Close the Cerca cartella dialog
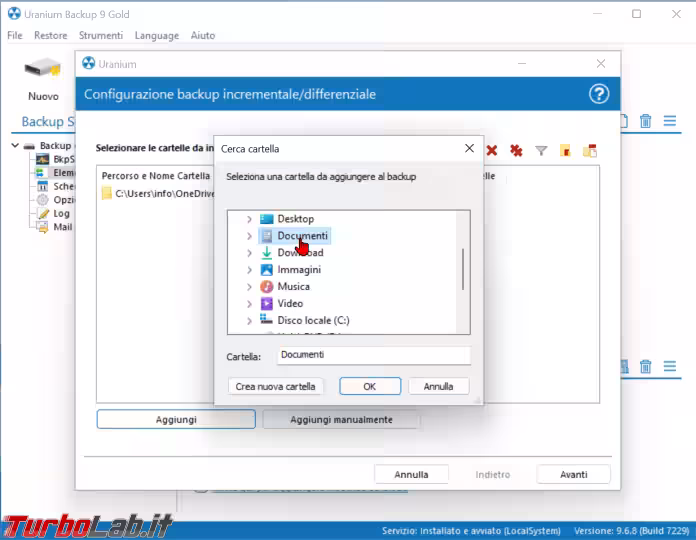This screenshot has height=540, width=696. pyautogui.click(x=469, y=148)
